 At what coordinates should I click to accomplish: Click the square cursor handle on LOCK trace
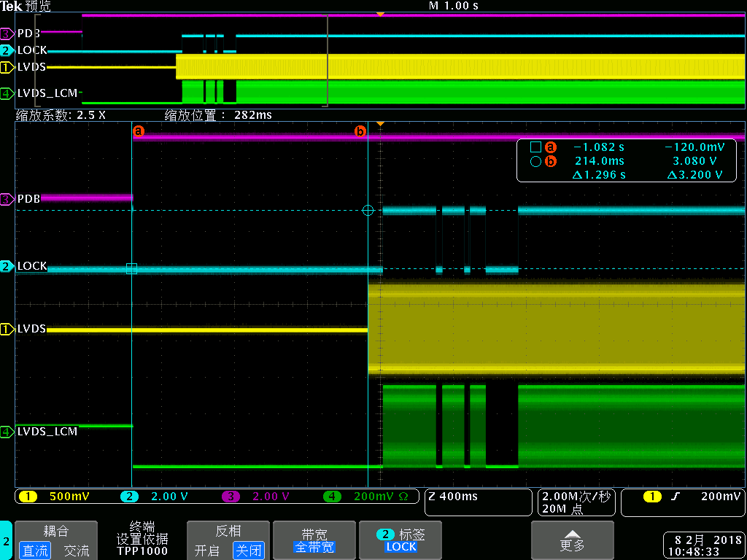coord(131,268)
